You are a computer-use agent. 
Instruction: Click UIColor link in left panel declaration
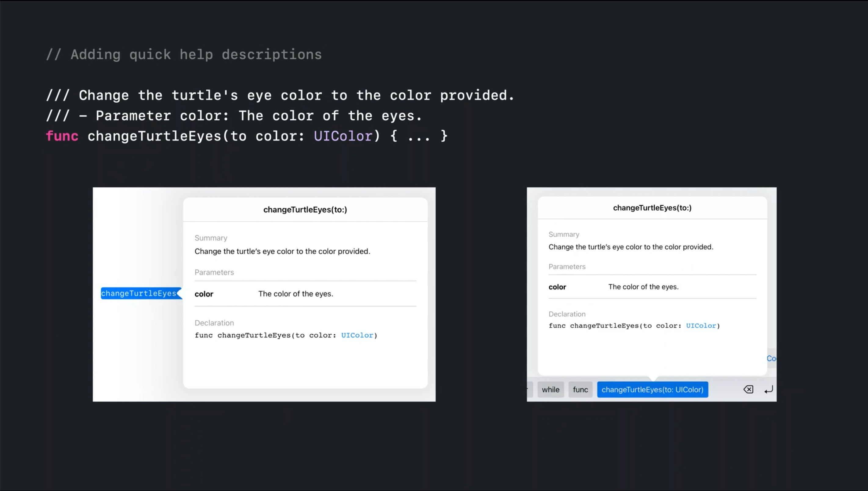pos(357,335)
